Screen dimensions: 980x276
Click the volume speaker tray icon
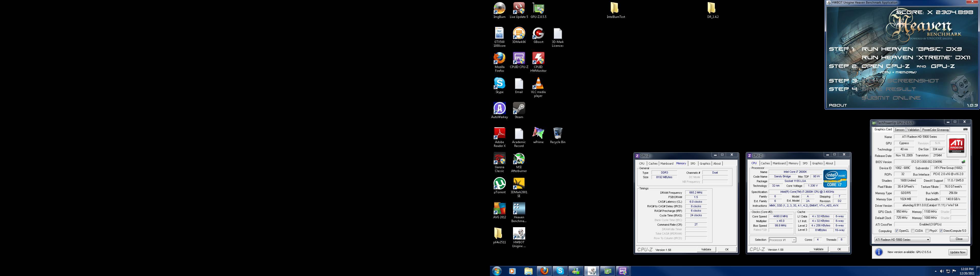941,271
